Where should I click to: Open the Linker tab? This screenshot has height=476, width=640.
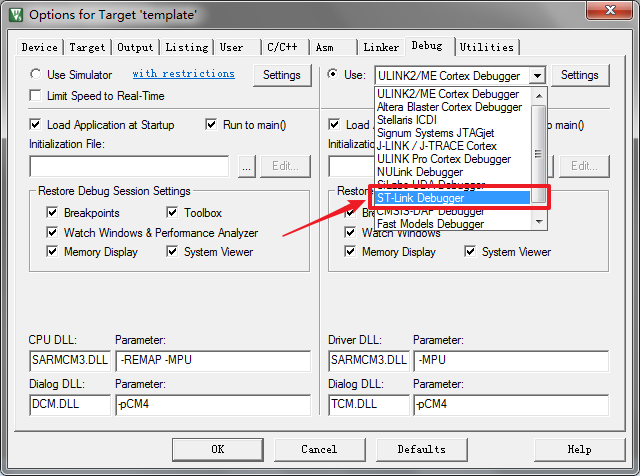(381, 47)
